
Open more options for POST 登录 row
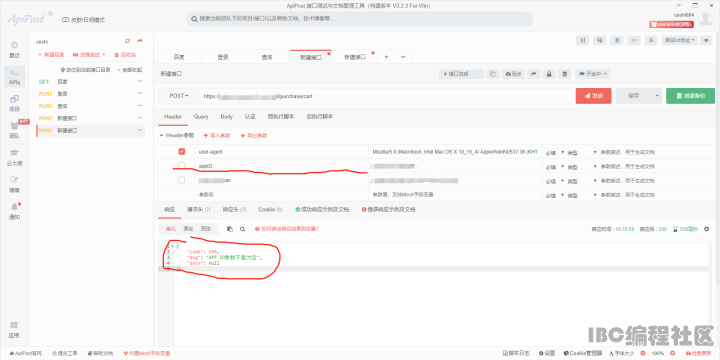[x=140, y=94]
